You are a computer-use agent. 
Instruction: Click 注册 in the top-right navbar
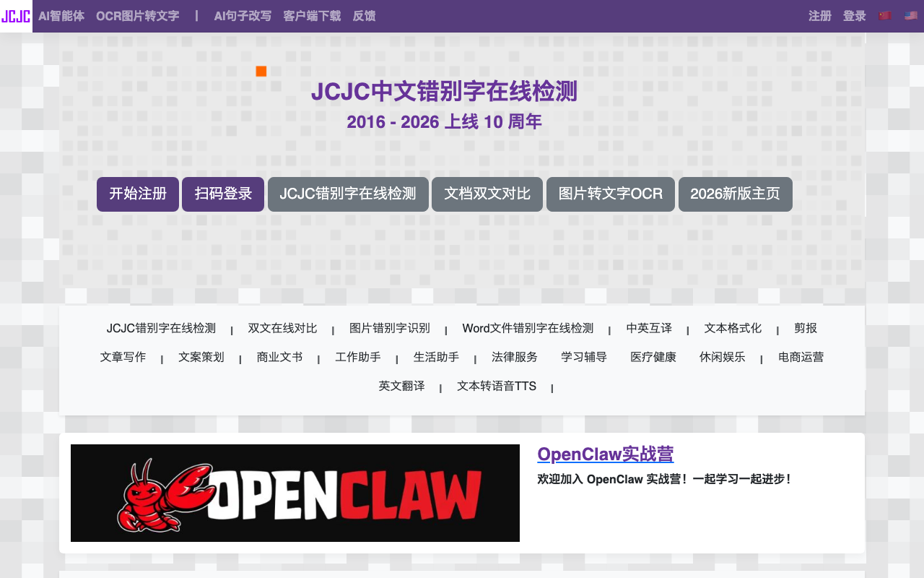click(x=820, y=16)
